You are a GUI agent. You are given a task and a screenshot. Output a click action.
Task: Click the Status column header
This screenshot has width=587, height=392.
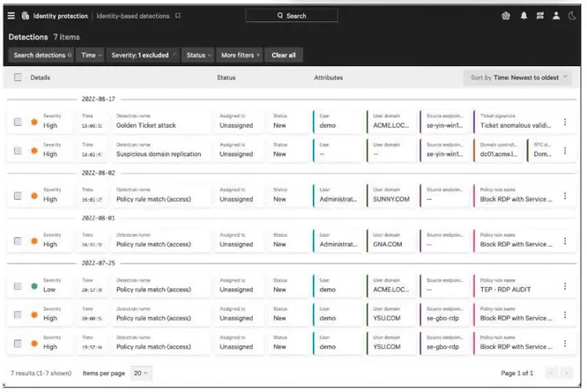coord(227,78)
